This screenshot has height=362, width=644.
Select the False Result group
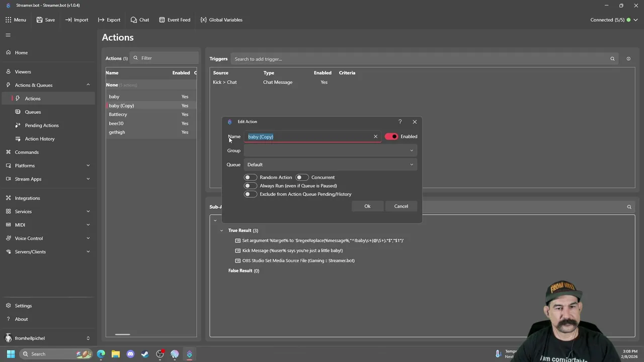[244, 270]
